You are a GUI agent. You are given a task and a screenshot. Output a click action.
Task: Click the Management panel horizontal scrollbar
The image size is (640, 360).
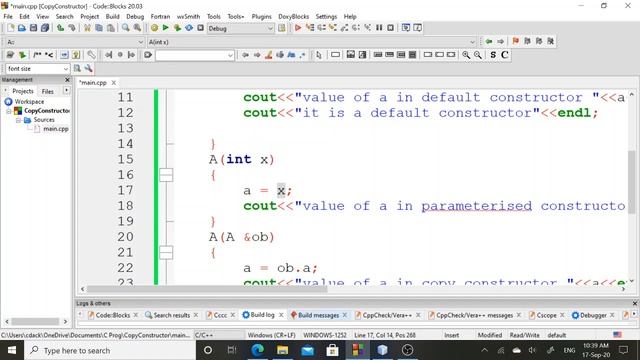click(x=35, y=321)
